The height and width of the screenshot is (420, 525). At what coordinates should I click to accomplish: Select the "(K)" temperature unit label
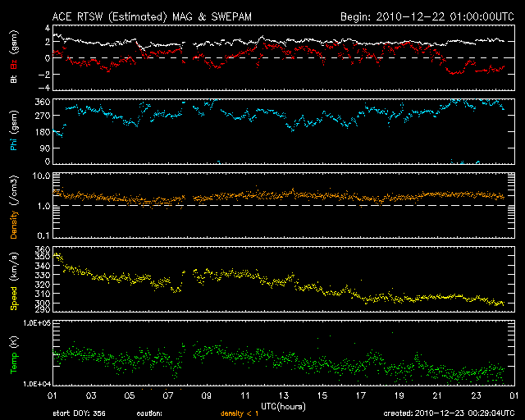coord(14,343)
